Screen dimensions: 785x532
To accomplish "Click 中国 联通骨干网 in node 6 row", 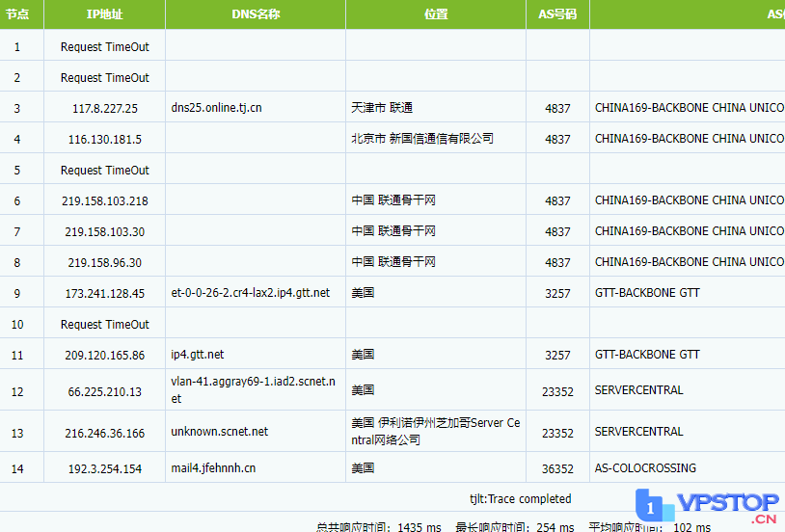I will (393, 200).
